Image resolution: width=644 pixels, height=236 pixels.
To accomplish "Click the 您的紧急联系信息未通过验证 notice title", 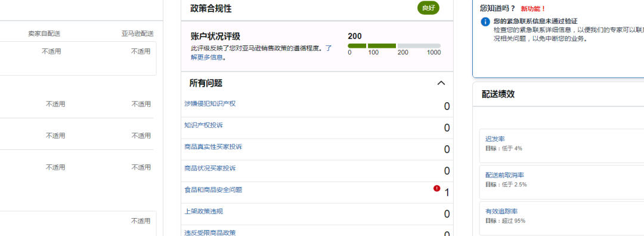I will click(535, 21).
